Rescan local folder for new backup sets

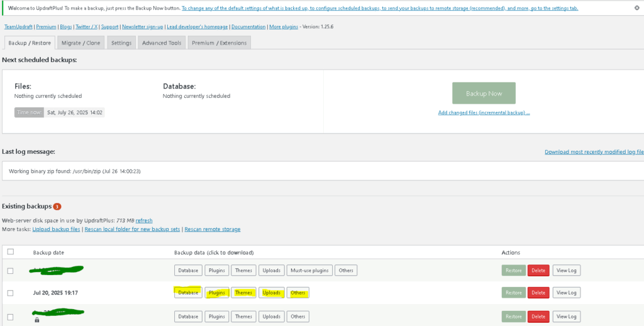pos(132,229)
